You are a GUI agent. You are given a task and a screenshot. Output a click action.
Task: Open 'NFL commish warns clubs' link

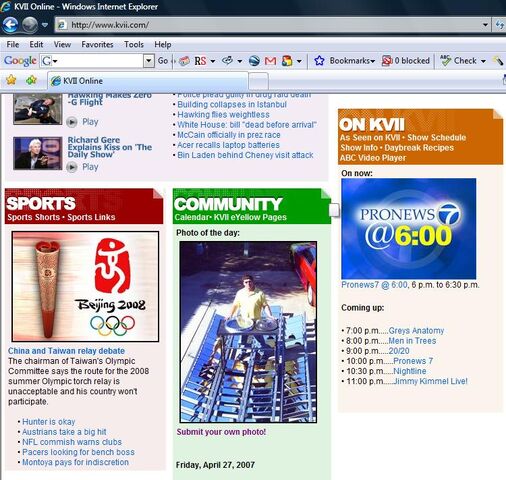coord(72,442)
